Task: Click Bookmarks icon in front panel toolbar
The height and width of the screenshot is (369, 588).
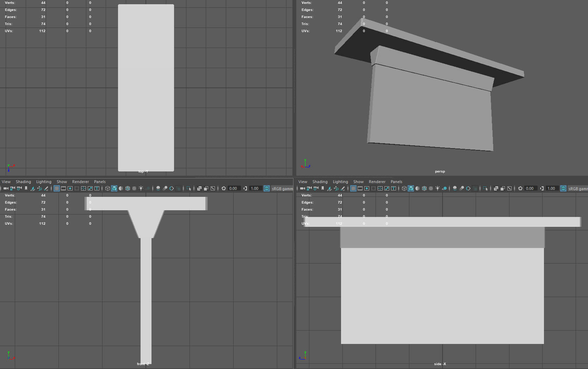Action: tap(26, 188)
